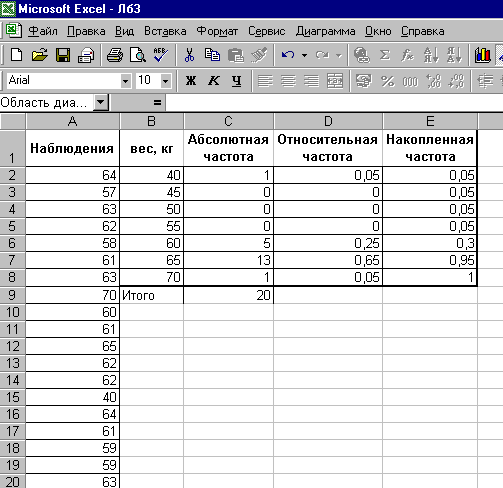Viewport: 503px width, 488px height.
Task: Sort descending with Z-A icon
Action: tap(454, 55)
